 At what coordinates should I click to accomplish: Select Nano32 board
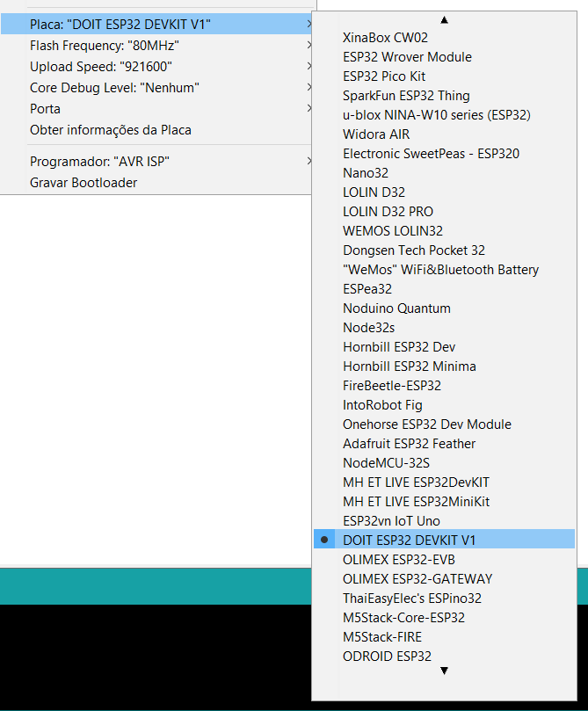pyautogui.click(x=444, y=173)
